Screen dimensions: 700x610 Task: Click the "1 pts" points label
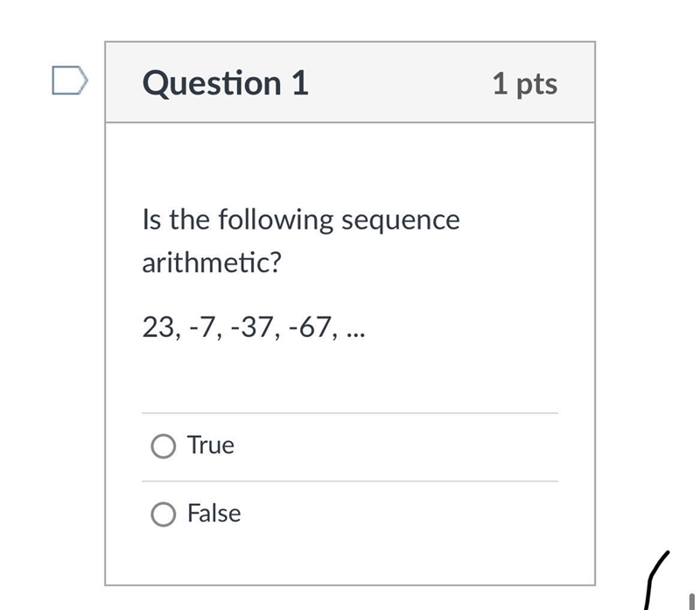[x=525, y=84]
